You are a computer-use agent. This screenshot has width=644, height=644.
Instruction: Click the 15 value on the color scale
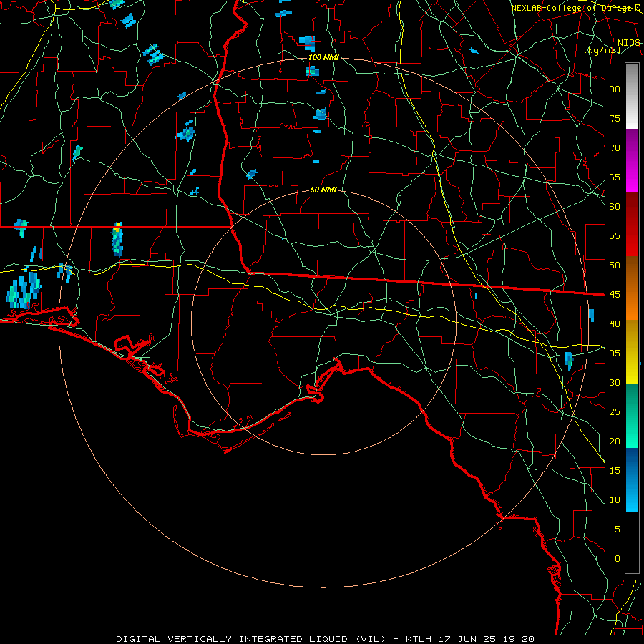(x=615, y=470)
